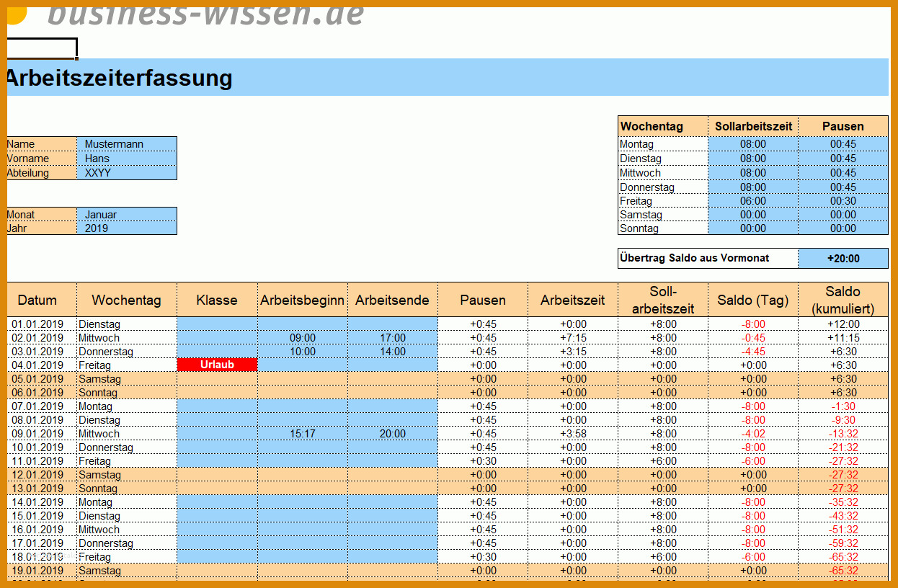This screenshot has height=588, width=898.
Task: Select Arbeitsende 20:00 on 09.01.2019
Action: 393,434
